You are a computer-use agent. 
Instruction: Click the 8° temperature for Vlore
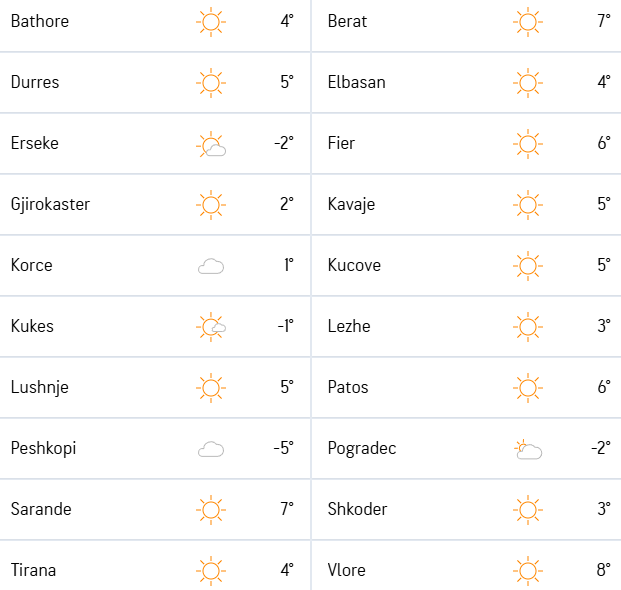(604, 570)
